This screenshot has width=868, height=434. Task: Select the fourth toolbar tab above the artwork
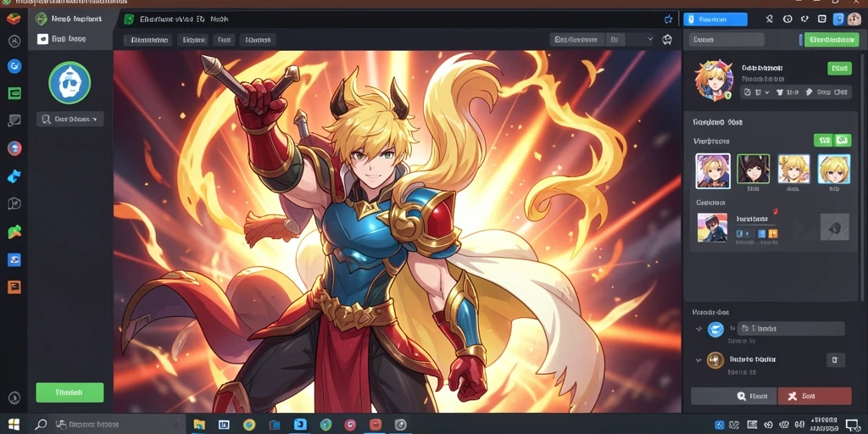pyautogui.click(x=258, y=40)
